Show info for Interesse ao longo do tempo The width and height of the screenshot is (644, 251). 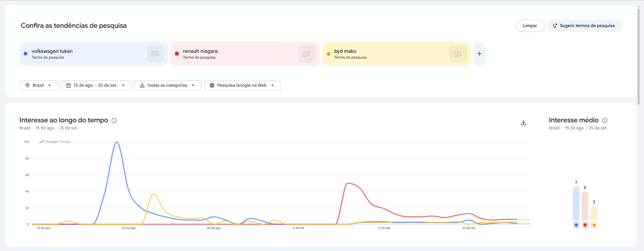coord(114,121)
